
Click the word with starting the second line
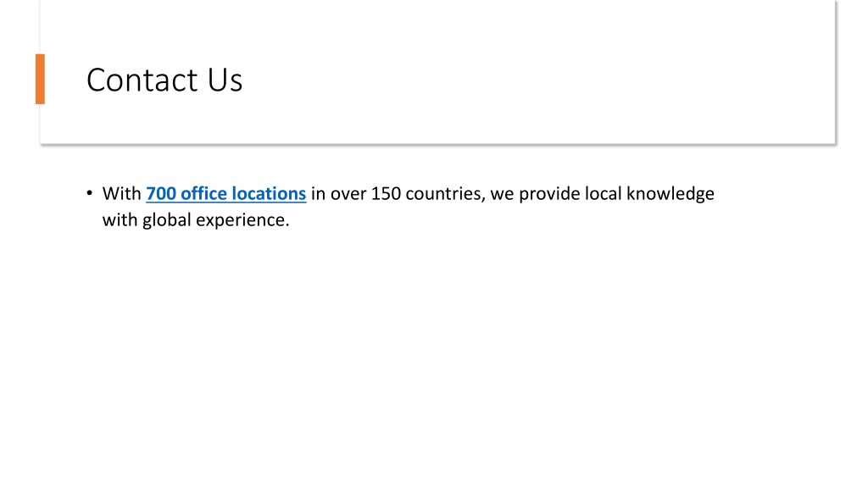coord(120,220)
